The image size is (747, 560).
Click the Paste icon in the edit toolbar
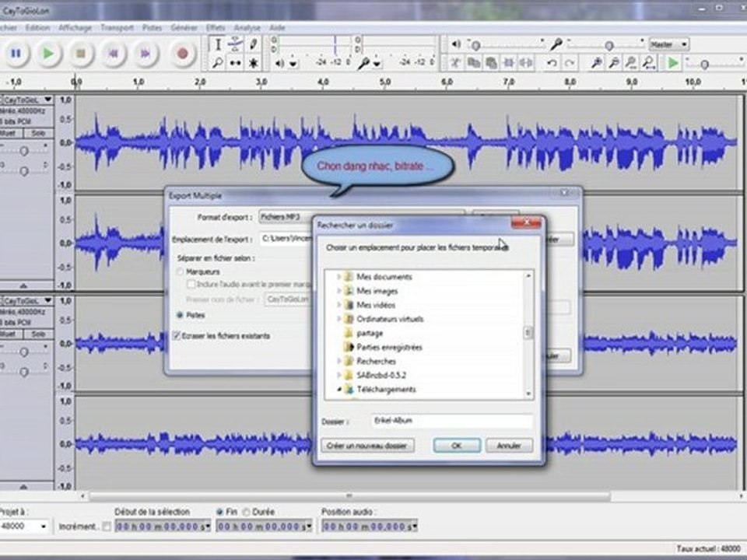491,62
